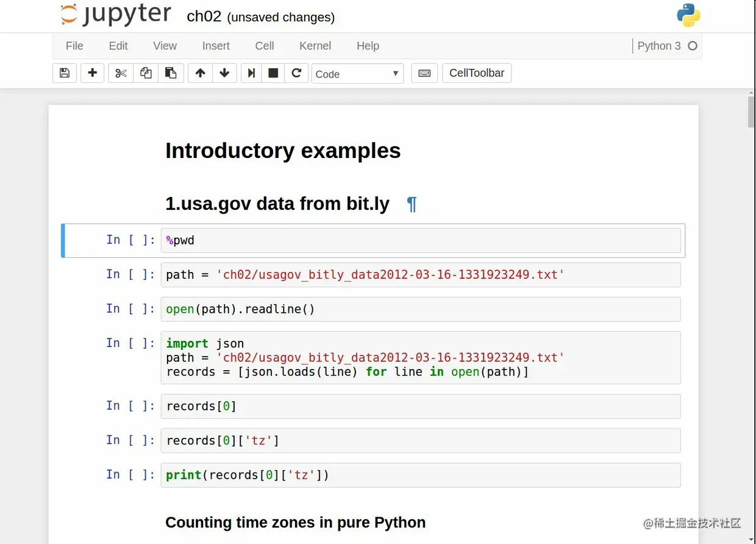Click the 1.usa.gov data from bit.ly heading
Image resolution: width=756 pixels, height=544 pixels.
point(277,204)
